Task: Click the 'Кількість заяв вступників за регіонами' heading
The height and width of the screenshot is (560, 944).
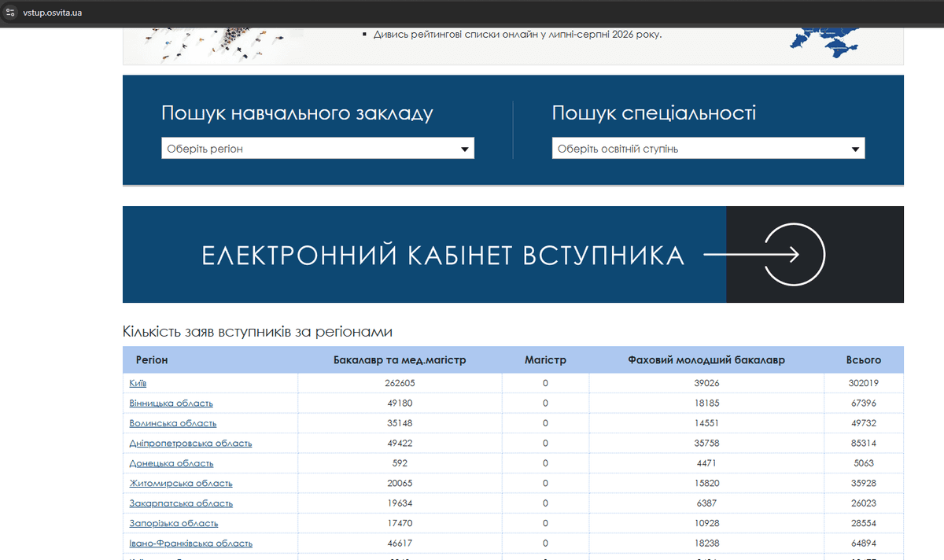Action: point(257,332)
